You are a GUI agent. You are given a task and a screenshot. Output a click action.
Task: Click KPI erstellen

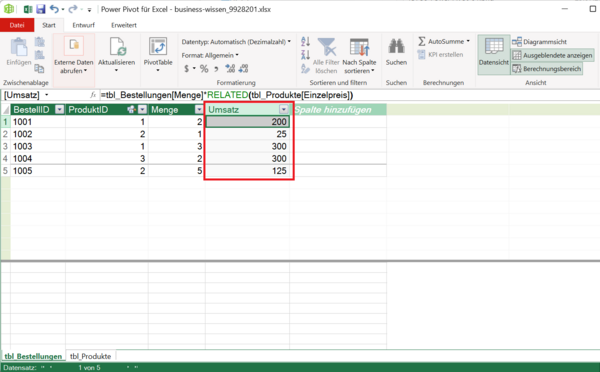coord(440,55)
